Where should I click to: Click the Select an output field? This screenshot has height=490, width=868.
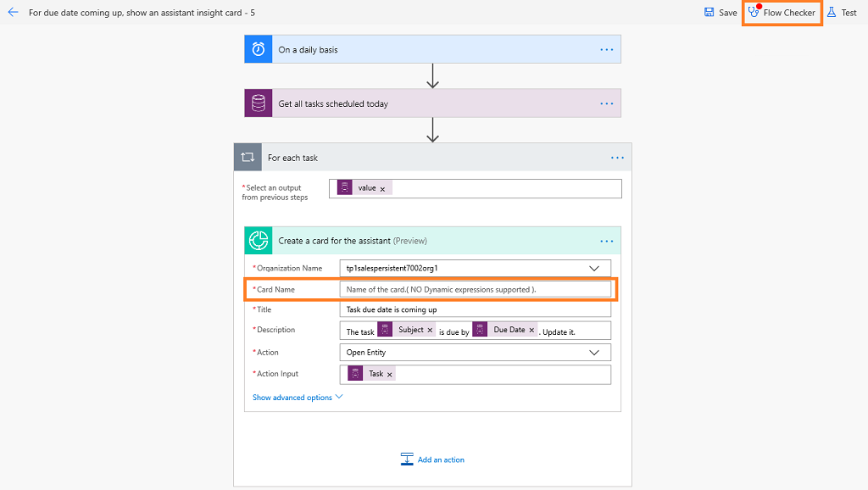coord(475,188)
